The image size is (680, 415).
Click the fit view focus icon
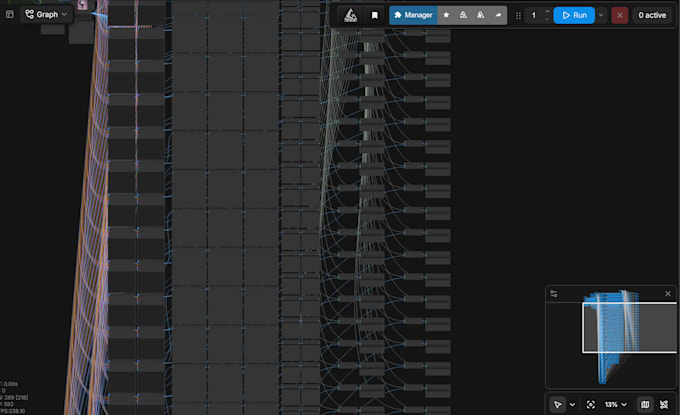coord(591,405)
